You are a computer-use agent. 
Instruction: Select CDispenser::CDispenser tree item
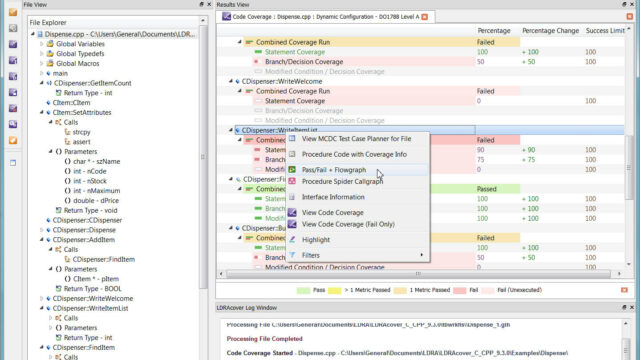coord(87,220)
